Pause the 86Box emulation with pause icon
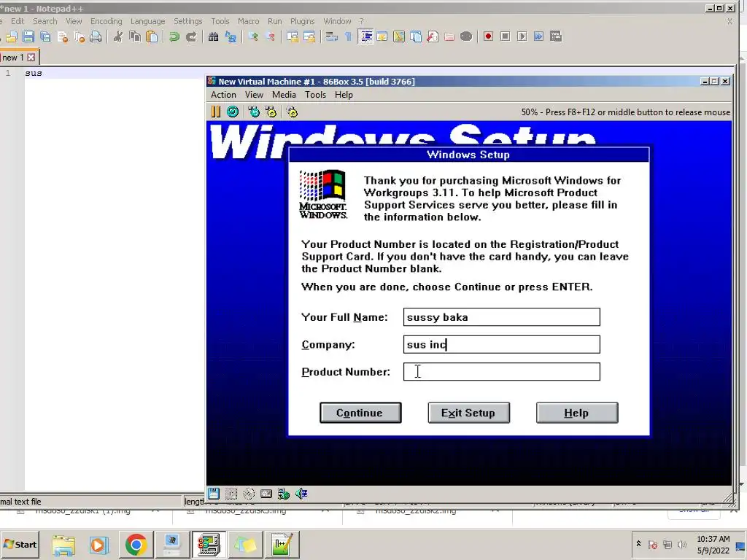 [216, 112]
